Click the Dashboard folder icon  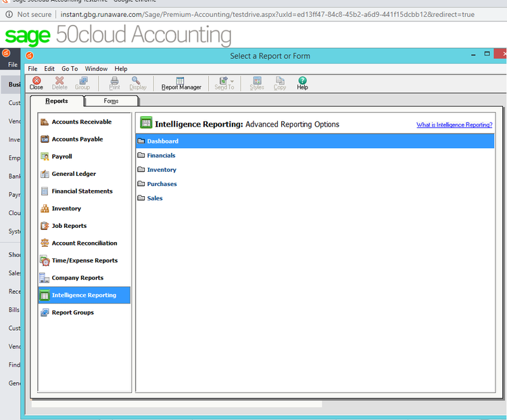pyautogui.click(x=141, y=141)
